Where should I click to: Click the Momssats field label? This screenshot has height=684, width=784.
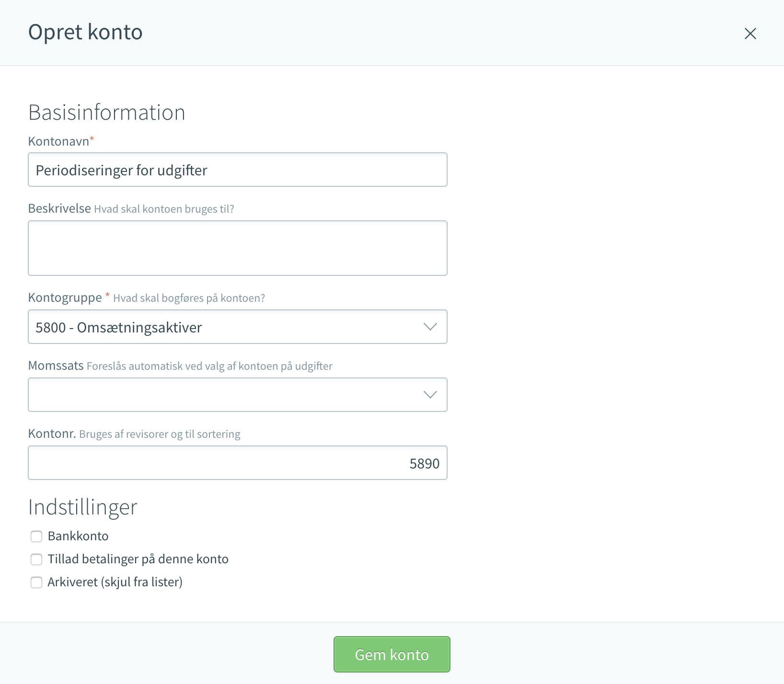point(56,365)
